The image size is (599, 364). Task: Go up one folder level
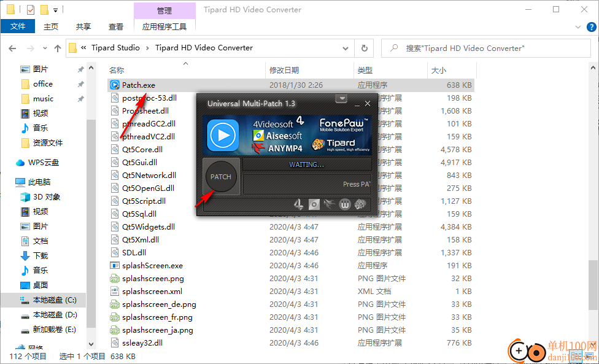pyautogui.click(x=58, y=48)
